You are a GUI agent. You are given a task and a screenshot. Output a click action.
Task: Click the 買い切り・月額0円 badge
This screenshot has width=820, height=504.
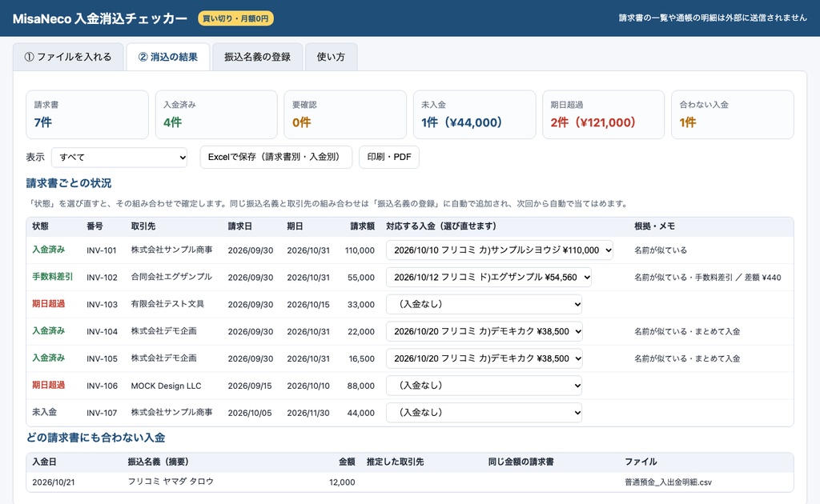235,18
